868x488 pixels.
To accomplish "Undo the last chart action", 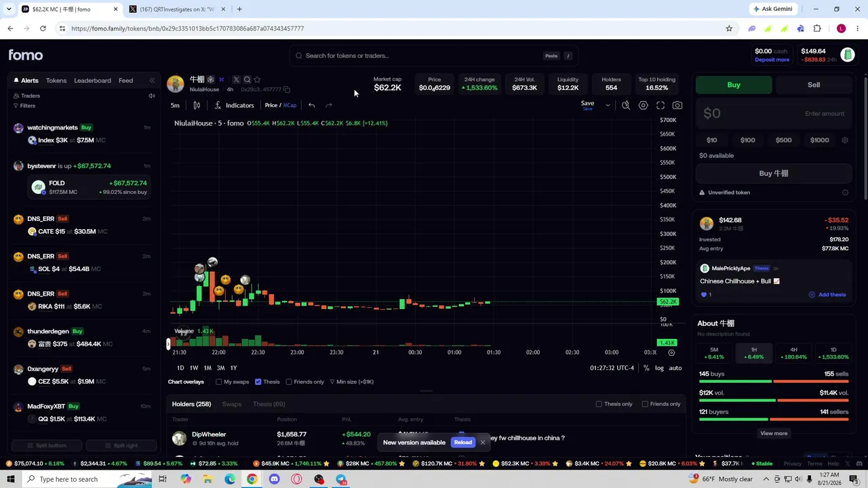I will [x=311, y=106].
